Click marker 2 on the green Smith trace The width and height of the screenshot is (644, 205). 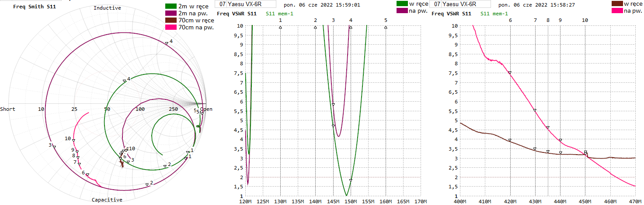coord(164,166)
